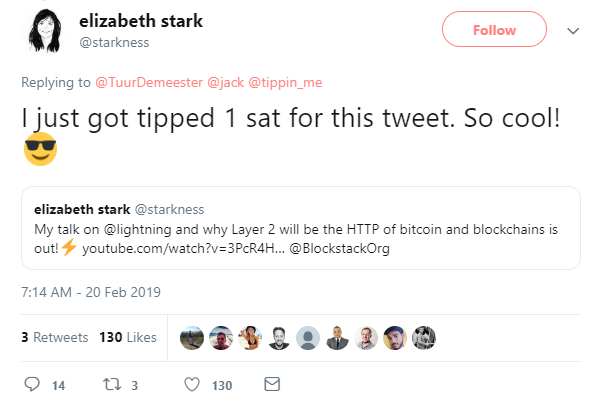The width and height of the screenshot is (608, 412).
Task: Click the @starkness handle under name
Action: 118,43
